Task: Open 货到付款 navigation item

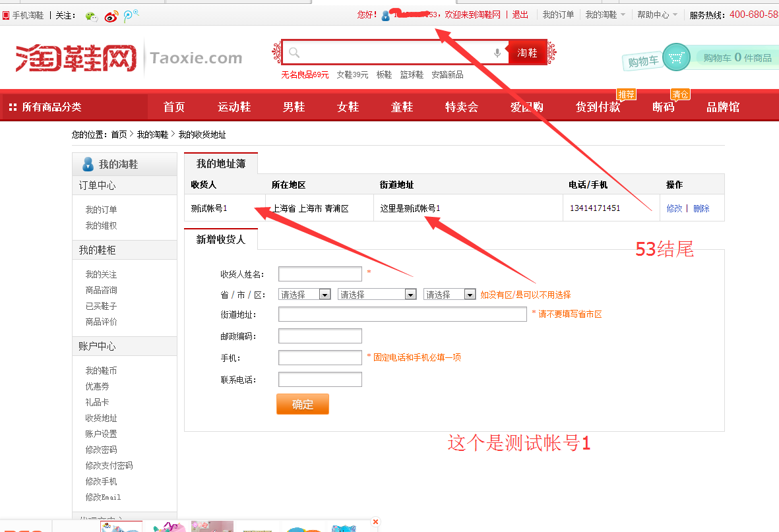Action: click(598, 107)
